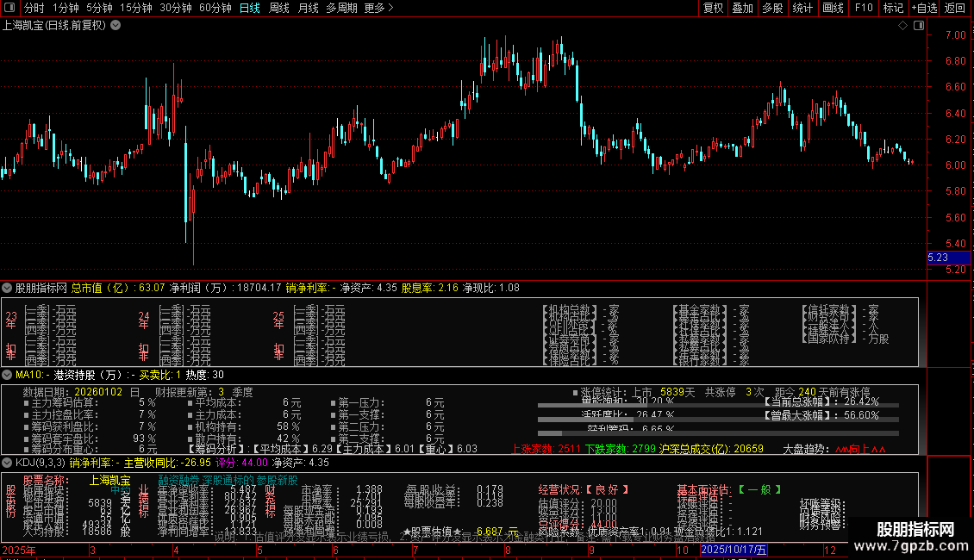
Task: Click the 大盘趋势 trend indicator
Action: (834, 449)
